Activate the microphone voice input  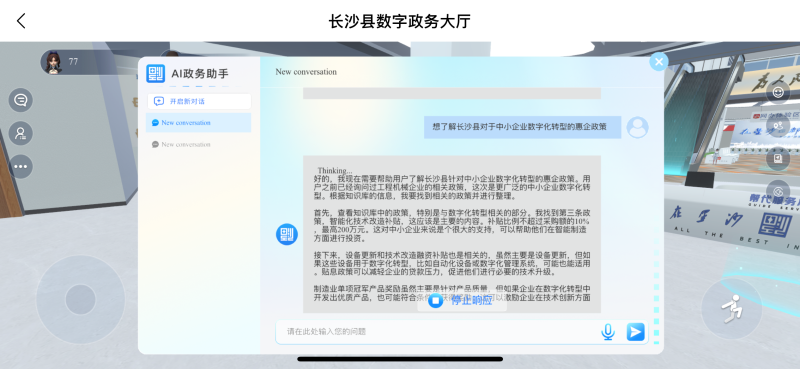pyautogui.click(x=608, y=332)
